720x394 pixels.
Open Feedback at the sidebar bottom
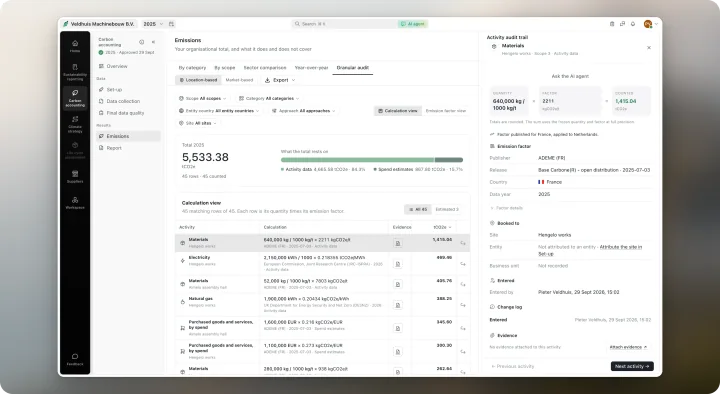[75, 359]
